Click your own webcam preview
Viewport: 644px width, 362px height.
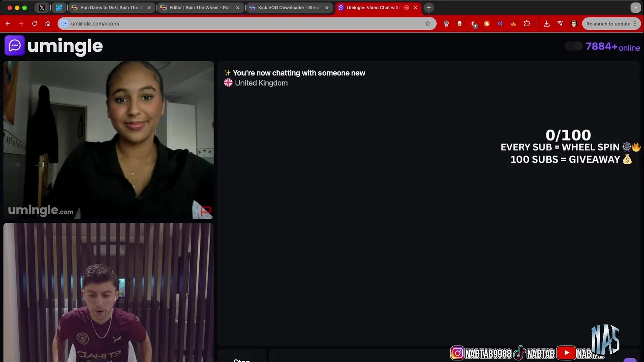coord(108,293)
